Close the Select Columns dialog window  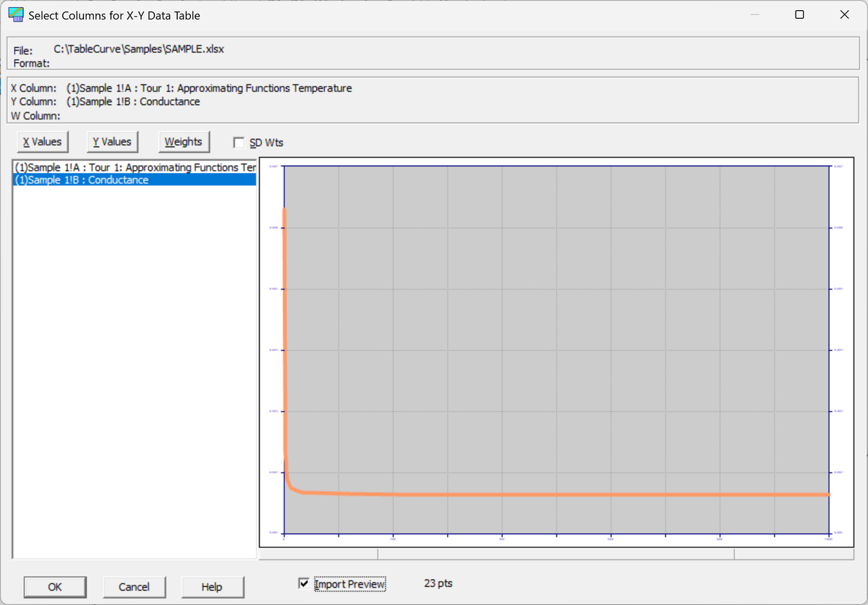(x=844, y=14)
